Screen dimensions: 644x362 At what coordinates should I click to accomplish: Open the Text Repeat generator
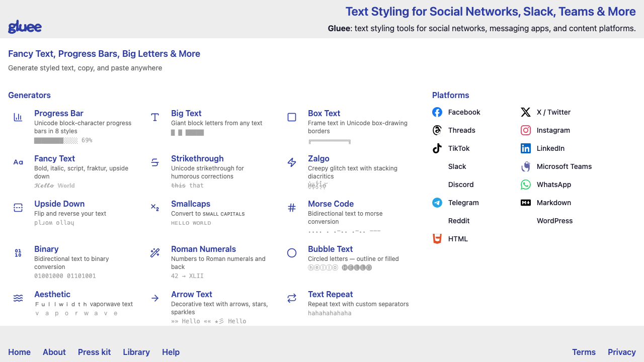pos(330,294)
